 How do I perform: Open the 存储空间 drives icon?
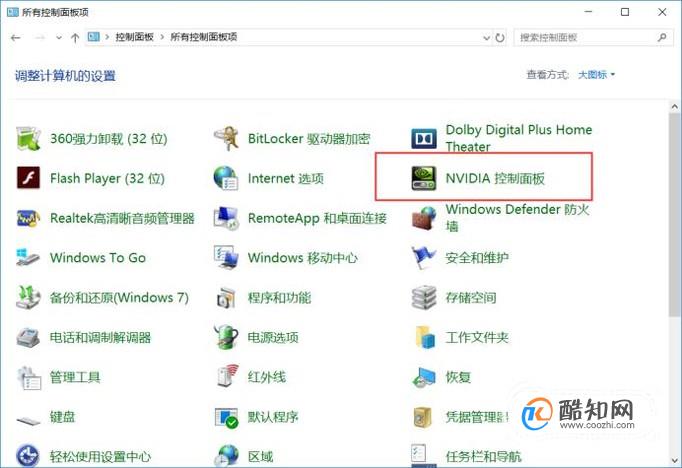[424, 298]
